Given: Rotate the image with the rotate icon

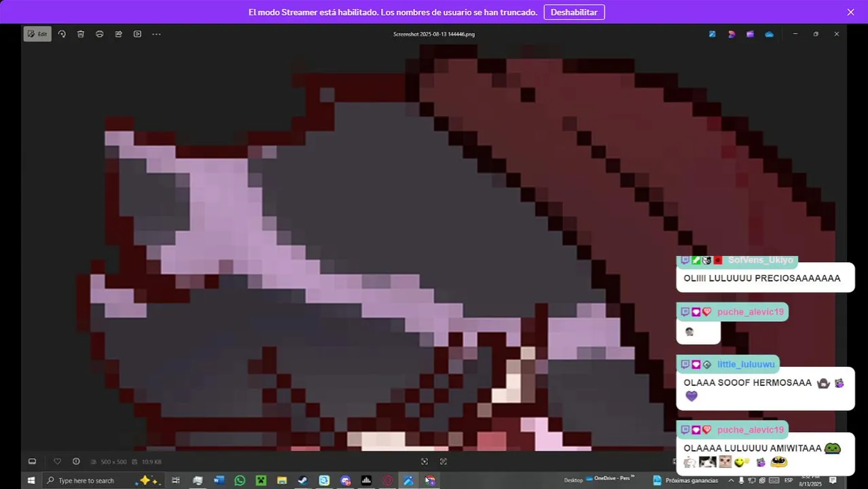Looking at the screenshot, I should pyautogui.click(x=62, y=34).
